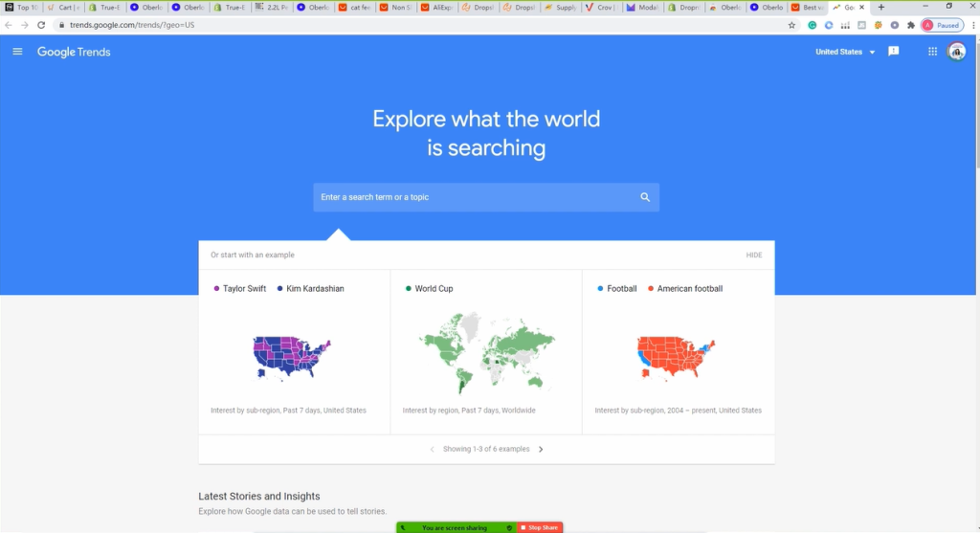Click the site lock icon

(x=61, y=25)
